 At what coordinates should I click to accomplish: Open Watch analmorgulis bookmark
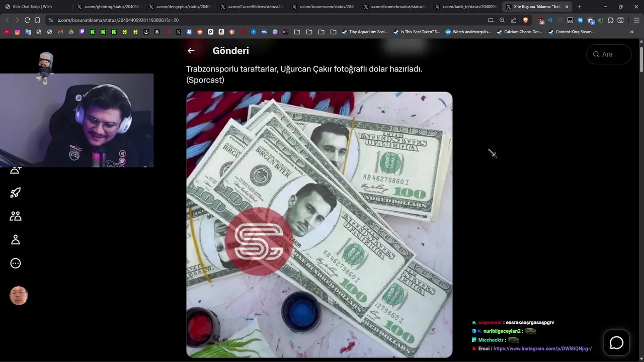point(468,32)
